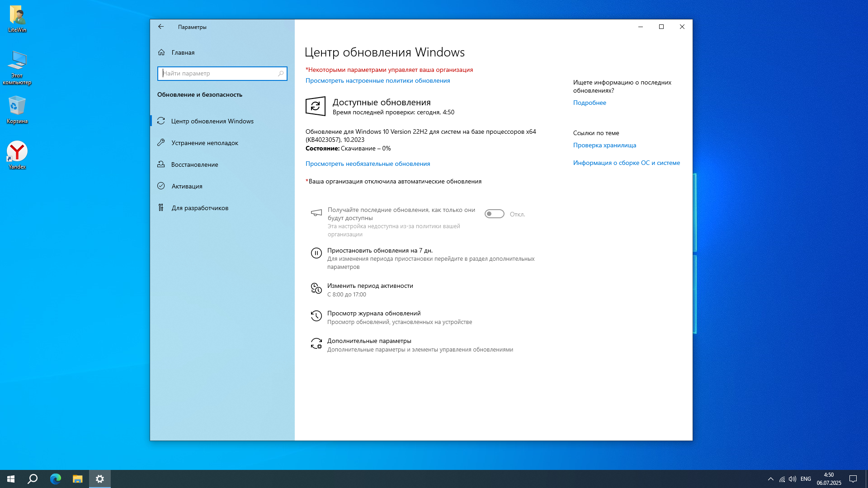Click the Просмотреть настроенные политики обновления link
Image resolution: width=868 pixels, height=488 pixels.
pyautogui.click(x=377, y=80)
